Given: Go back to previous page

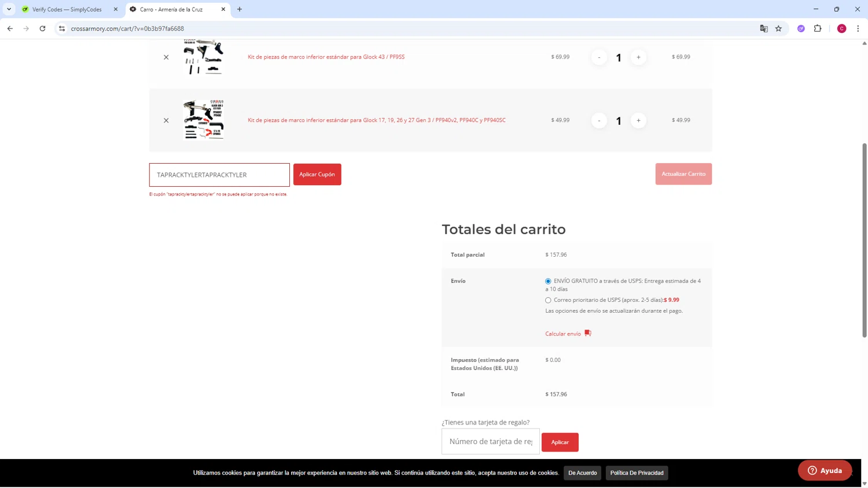Looking at the screenshot, I should click(10, 28).
